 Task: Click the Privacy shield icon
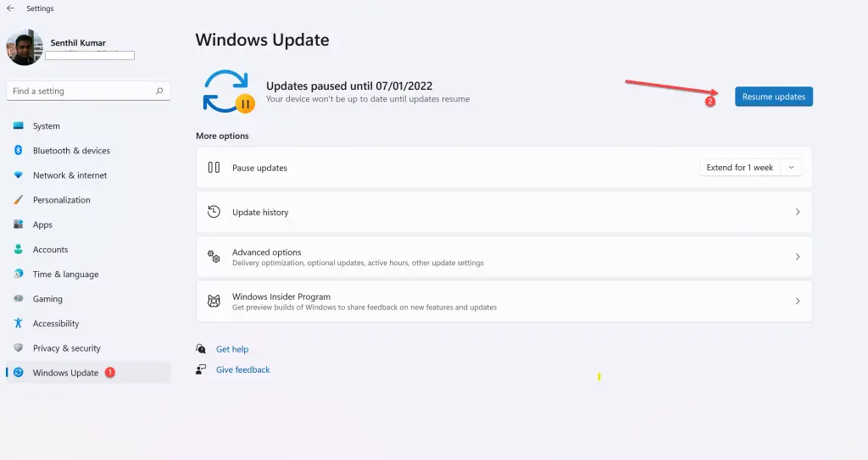pos(19,347)
